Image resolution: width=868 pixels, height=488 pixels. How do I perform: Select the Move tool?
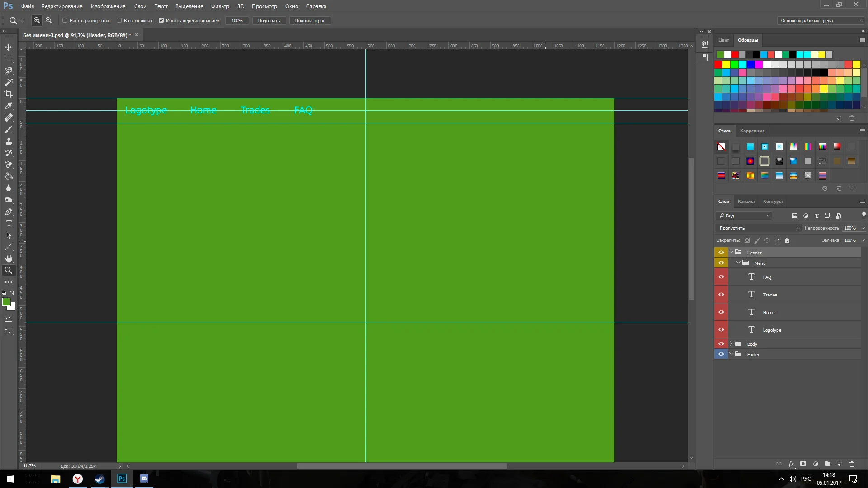9,47
